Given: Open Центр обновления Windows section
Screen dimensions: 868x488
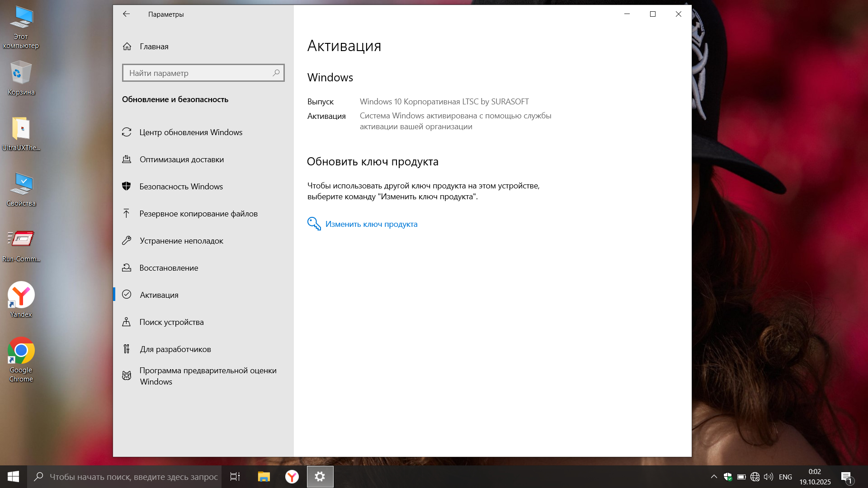Looking at the screenshot, I should tap(191, 132).
